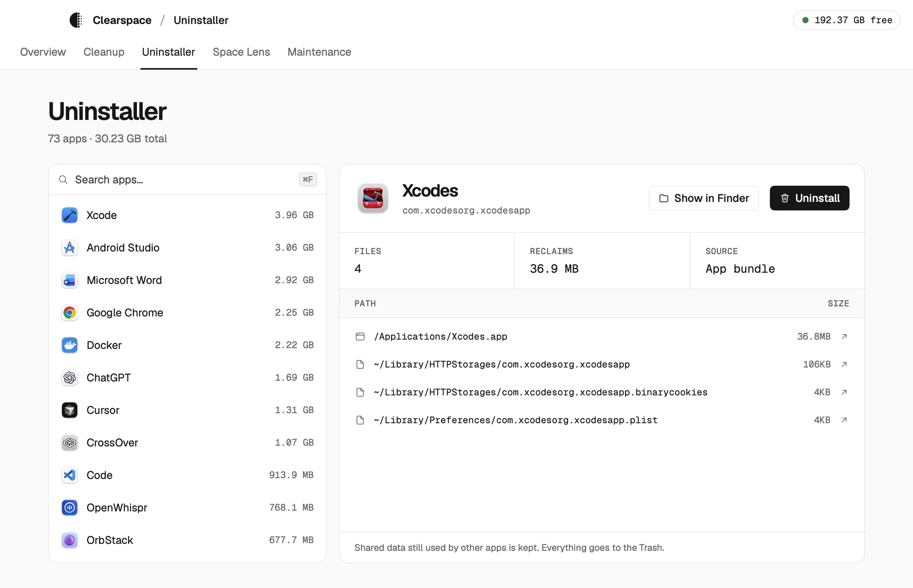Click the ⌘F shortcut badge
Viewport: 913px width, 588px height.
(308, 179)
